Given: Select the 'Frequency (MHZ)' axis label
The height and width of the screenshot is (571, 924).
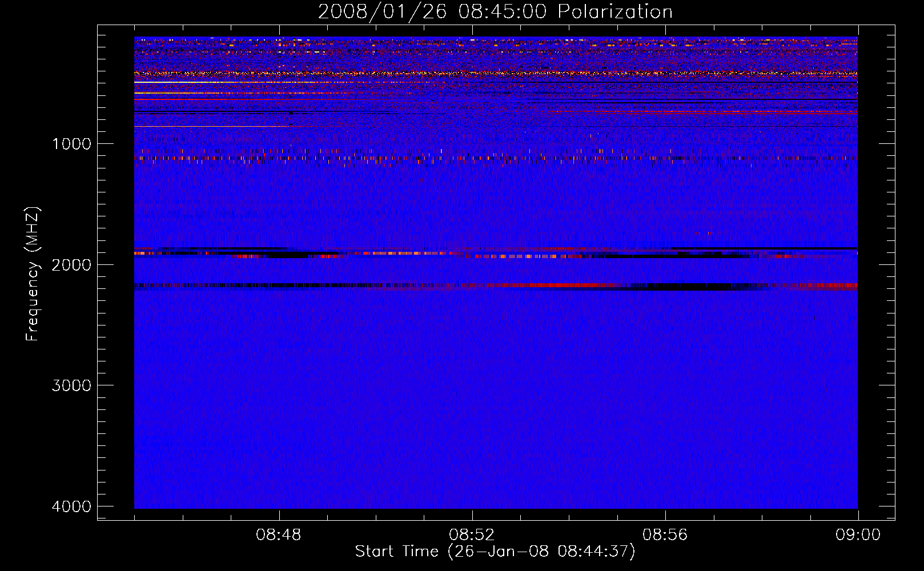Looking at the screenshot, I should point(33,274).
